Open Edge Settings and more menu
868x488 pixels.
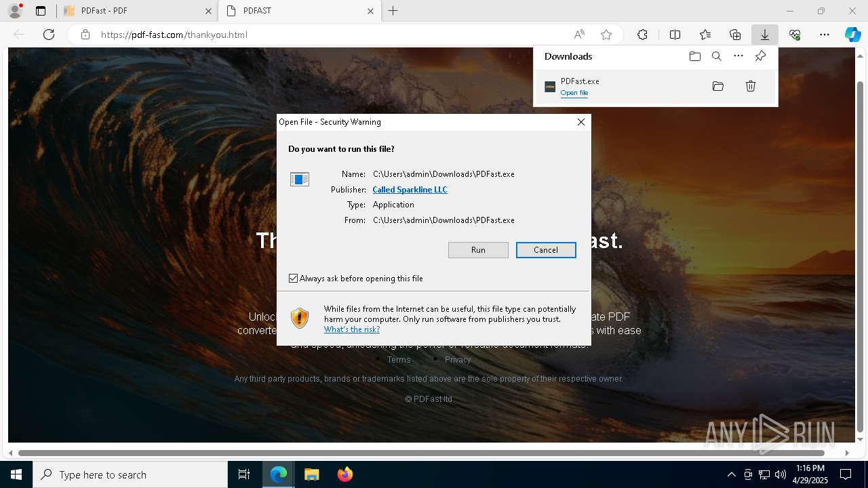coord(825,35)
